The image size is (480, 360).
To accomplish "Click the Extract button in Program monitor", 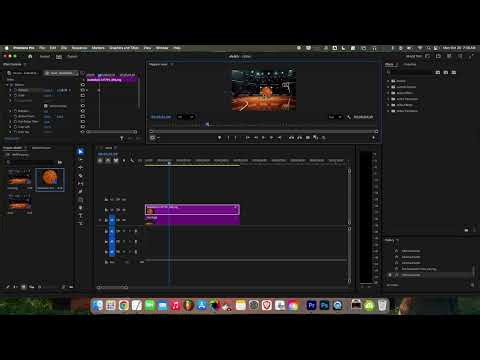I will pos(299,137).
